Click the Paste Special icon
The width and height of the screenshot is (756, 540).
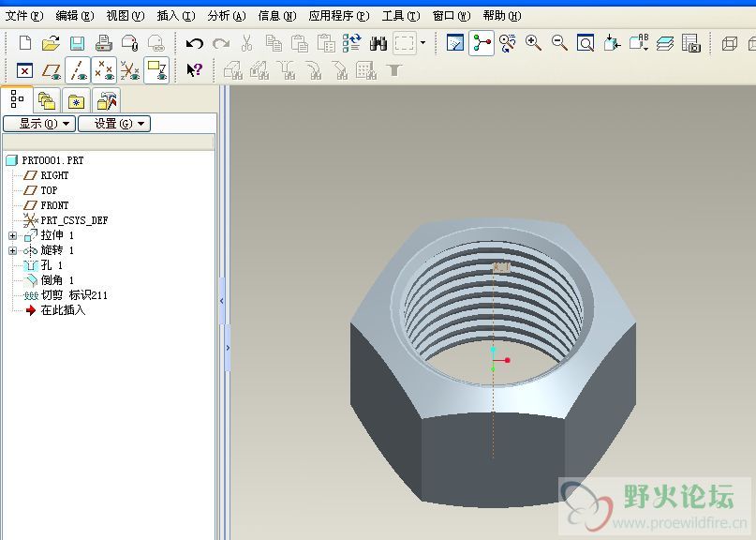tap(326, 43)
